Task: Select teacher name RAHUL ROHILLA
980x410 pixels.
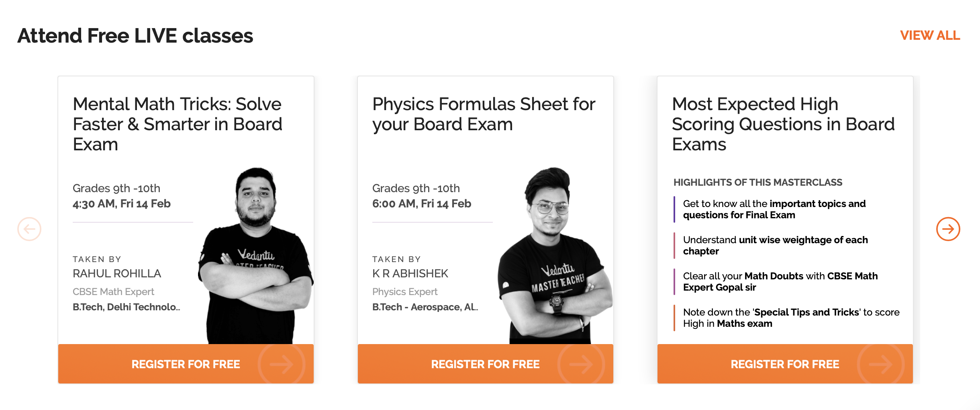Action: [117, 274]
